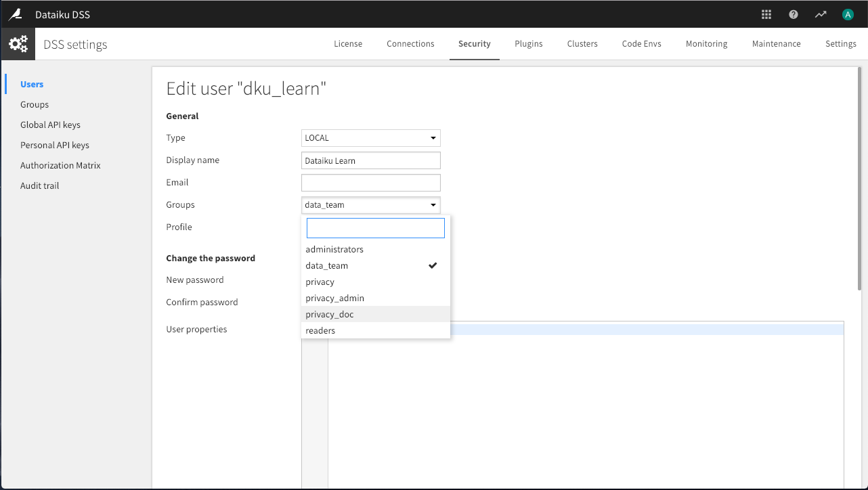Open the Clusters tab
The width and height of the screenshot is (868, 490).
tap(582, 44)
